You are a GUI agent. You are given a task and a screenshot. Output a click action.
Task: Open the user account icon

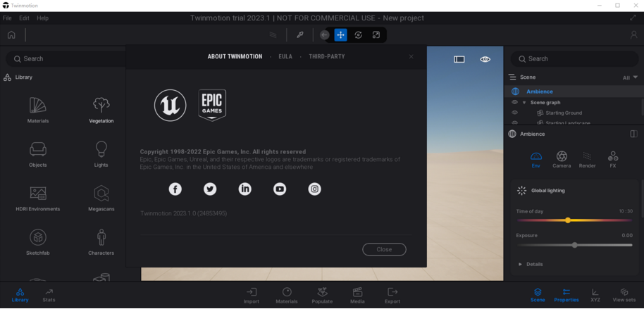click(633, 35)
